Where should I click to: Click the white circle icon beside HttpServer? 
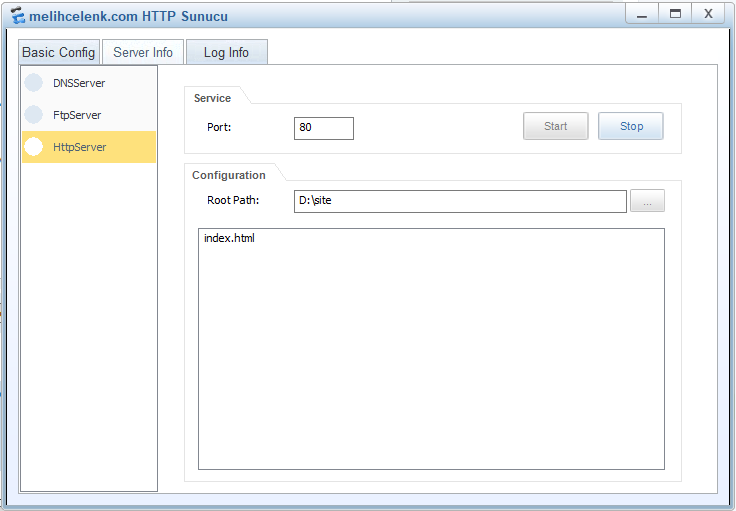[x=34, y=147]
